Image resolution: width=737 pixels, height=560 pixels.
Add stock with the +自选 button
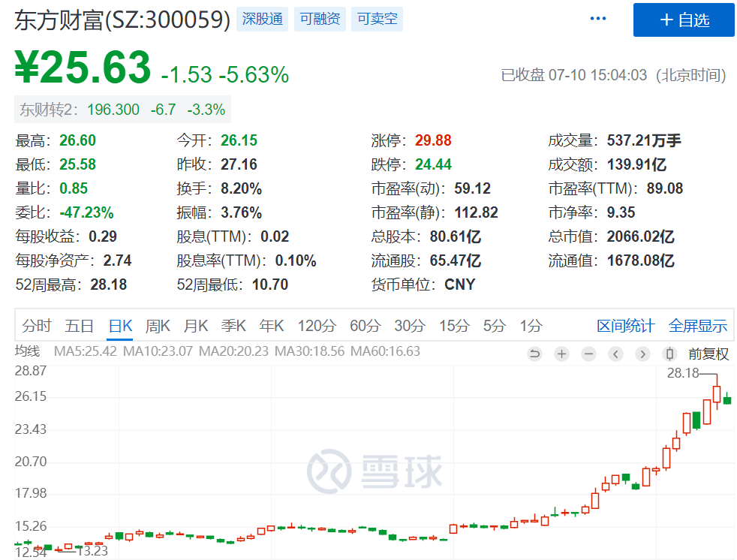point(684,20)
